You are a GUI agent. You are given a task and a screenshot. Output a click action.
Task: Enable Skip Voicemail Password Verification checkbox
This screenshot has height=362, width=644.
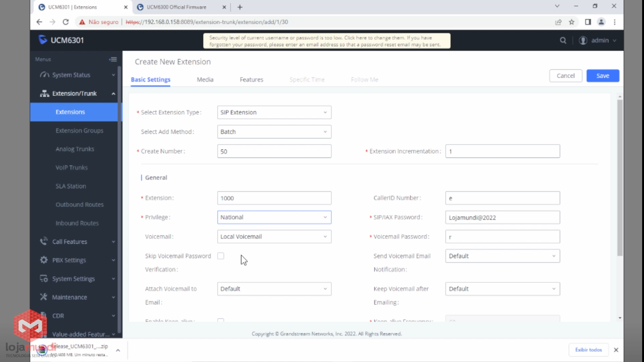click(x=221, y=256)
